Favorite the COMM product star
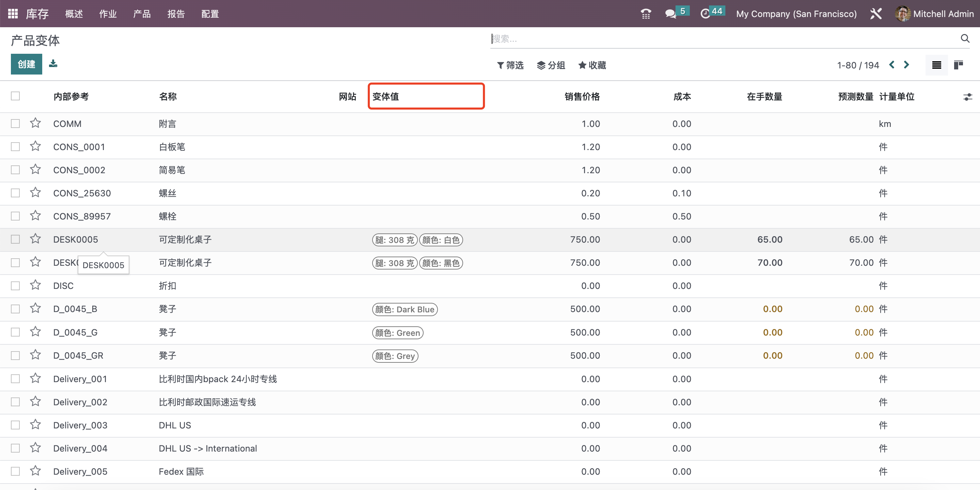Image resolution: width=980 pixels, height=490 pixels. click(x=35, y=123)
